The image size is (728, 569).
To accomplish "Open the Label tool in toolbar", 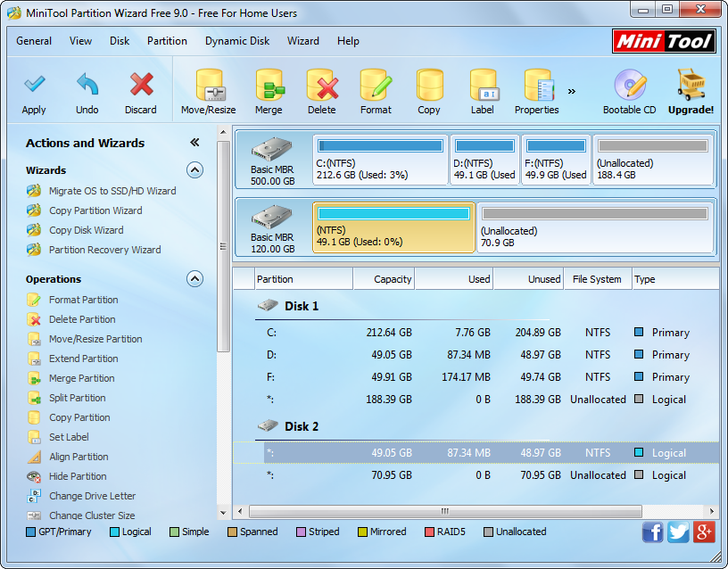I will pyautogui.click(x=483, y=93).
